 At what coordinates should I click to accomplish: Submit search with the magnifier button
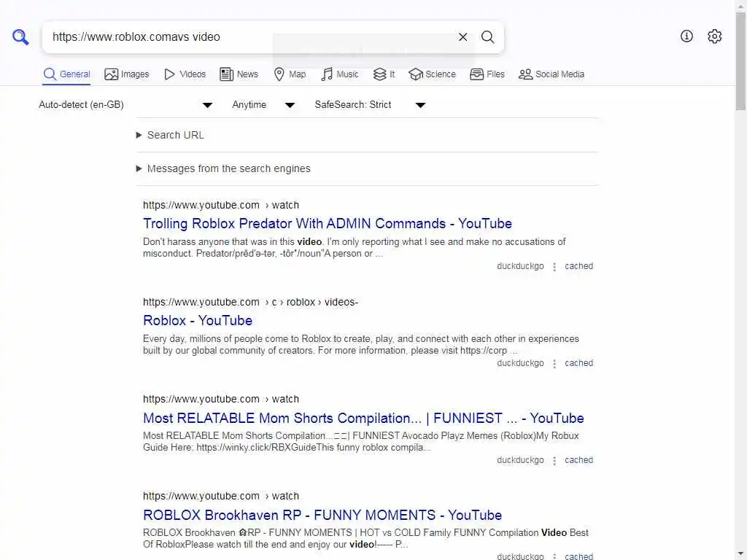click(x=487, y=37)
